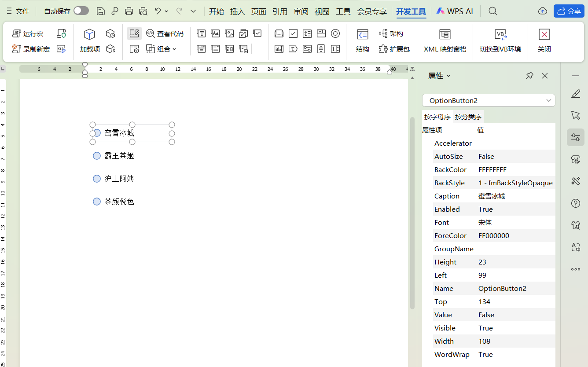Switch to 按分类序 properties tab
Screen dimensions: 588x367
pyautogui.click(x=468, y=117)
